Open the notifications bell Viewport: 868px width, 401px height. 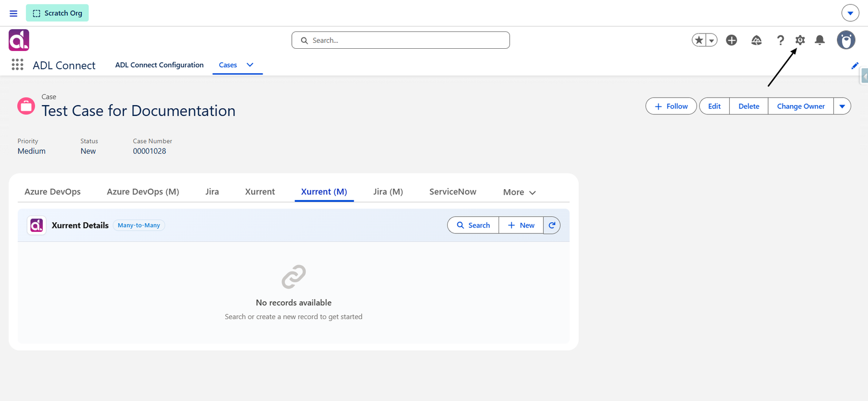tap(820, 40)
